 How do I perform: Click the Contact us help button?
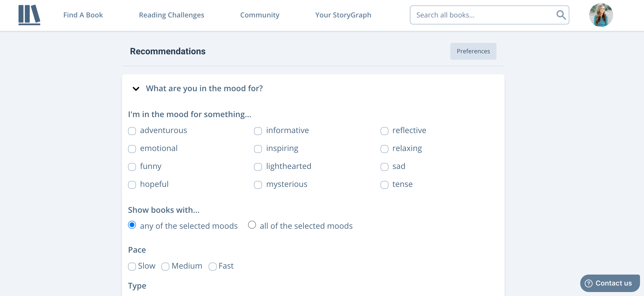click(610, 283)
